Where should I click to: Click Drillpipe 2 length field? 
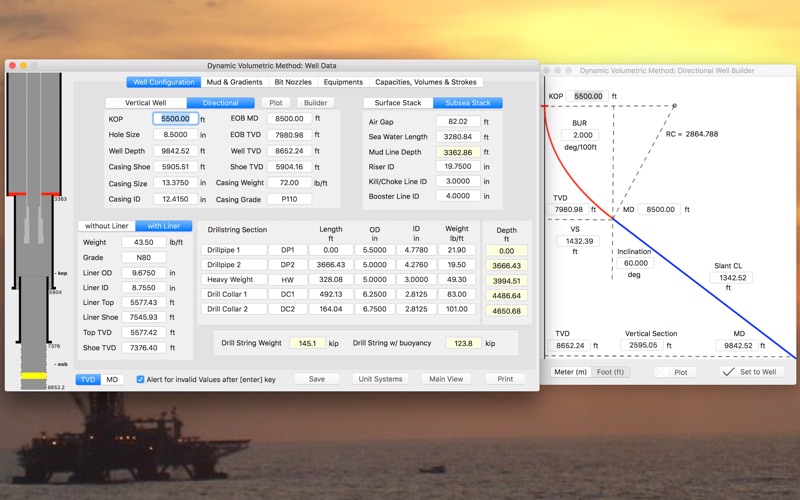pyautogui.click(x=331, y=265)
